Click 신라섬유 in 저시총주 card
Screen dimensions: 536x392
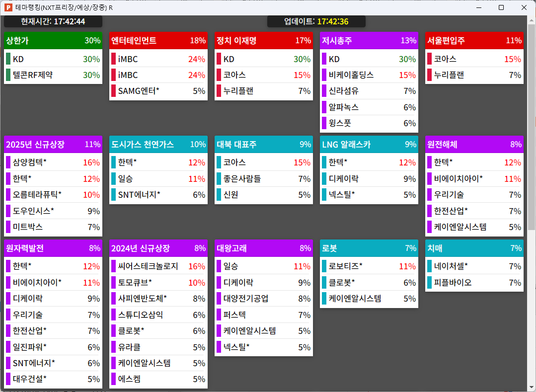pos(369,91)
